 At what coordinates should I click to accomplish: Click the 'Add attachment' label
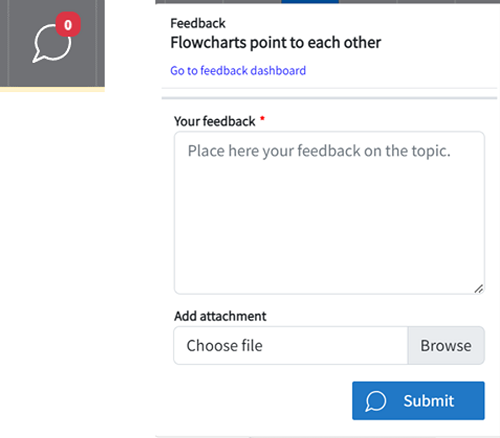click(220, 316)
